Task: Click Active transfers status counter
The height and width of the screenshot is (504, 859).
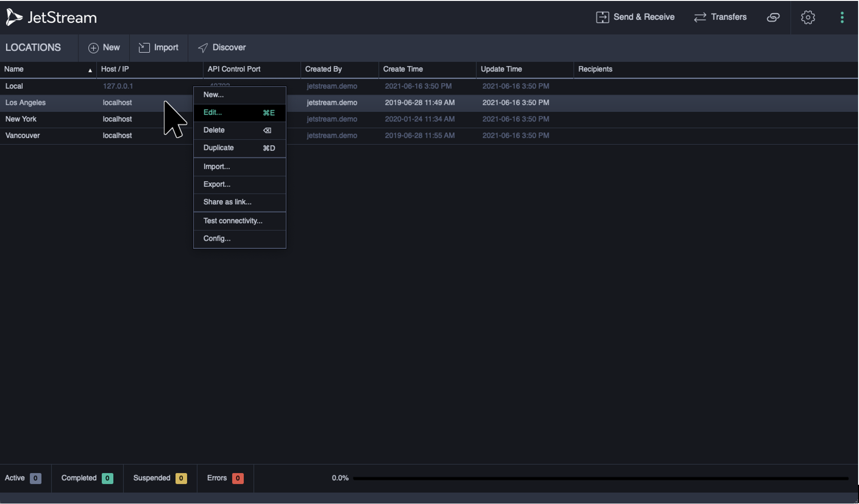Action: coord(23,478)
